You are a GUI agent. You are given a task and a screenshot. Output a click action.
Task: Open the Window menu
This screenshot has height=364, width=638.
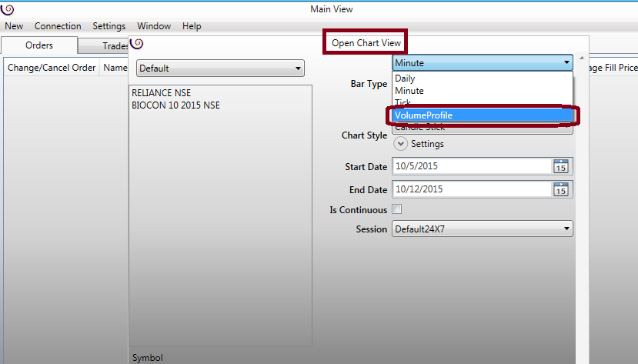point(154,26)
